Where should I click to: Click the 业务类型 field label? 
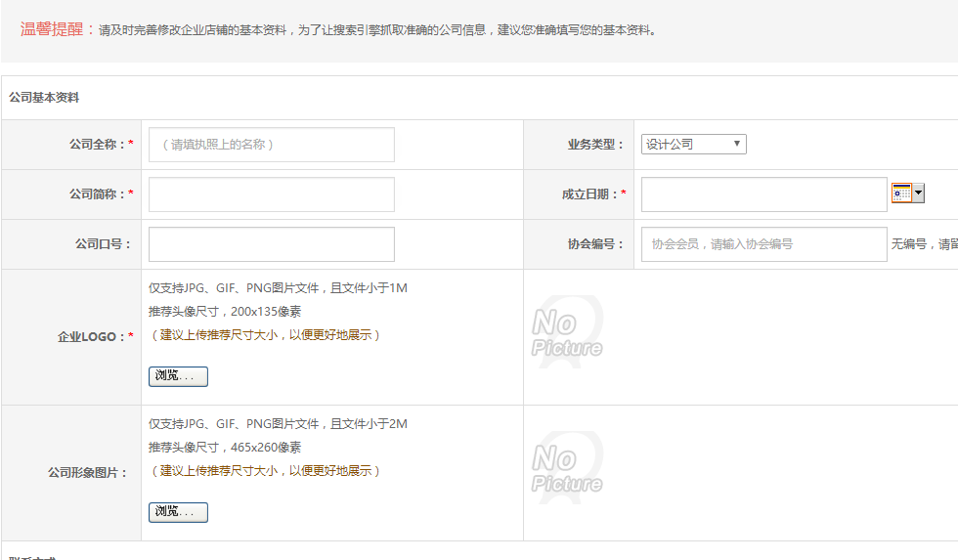point(595,145)
